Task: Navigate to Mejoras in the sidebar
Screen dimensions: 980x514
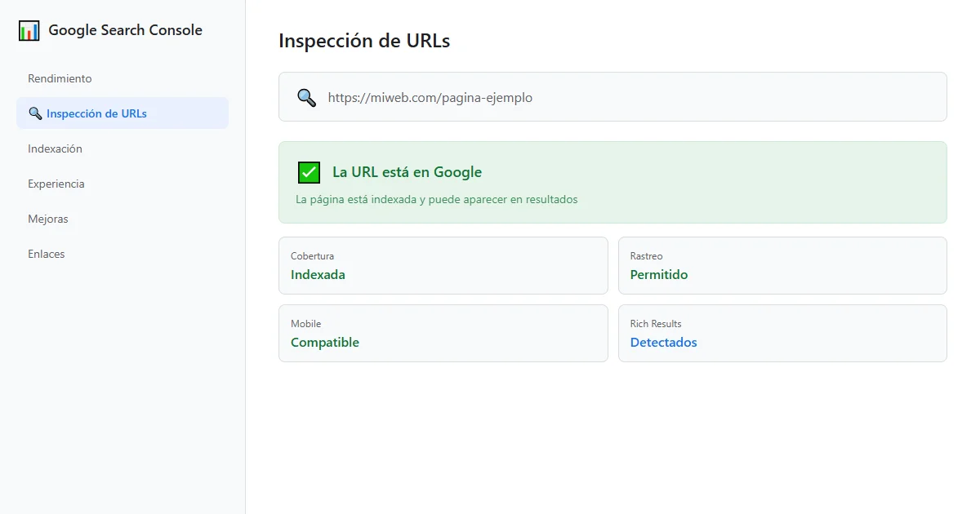Action: click(122, 219)
